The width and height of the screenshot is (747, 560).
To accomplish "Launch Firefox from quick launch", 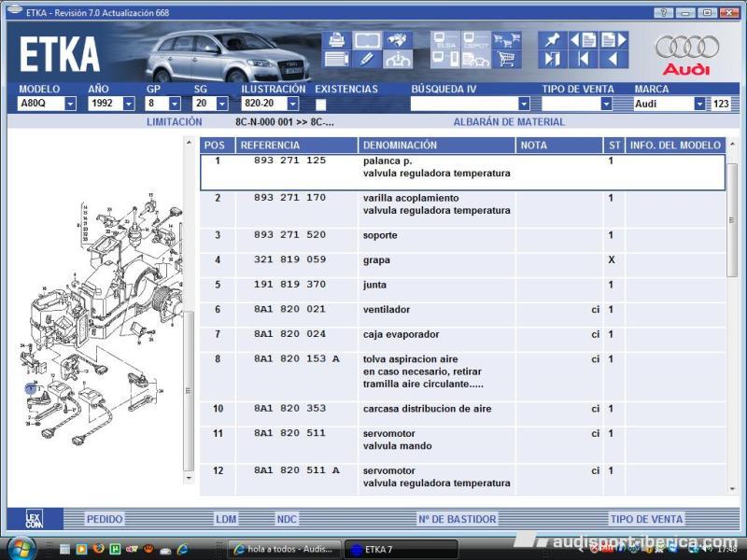I will pyautogui.click(x=99, y=549).
